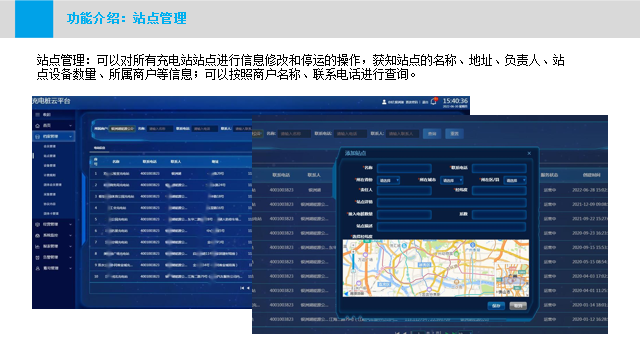Expand the 首页 sidebar chevron
Screen dimensions: 640x360
(70, 126)
